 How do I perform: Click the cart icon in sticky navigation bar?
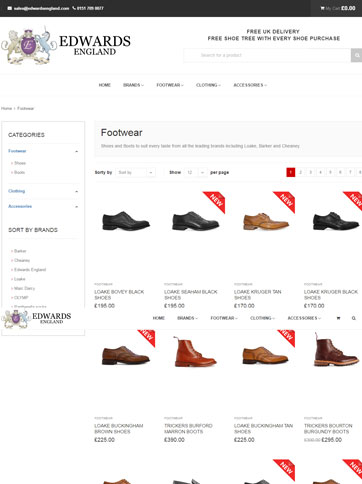point(338,318)
